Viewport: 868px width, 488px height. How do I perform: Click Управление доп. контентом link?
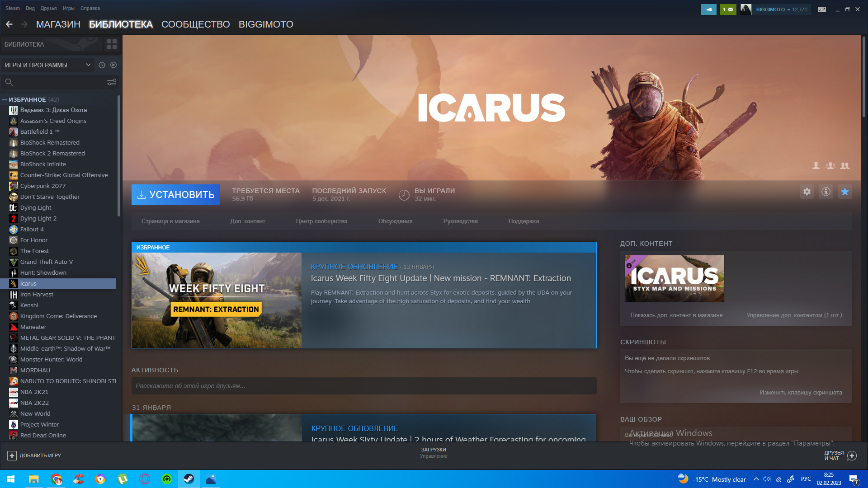click(794, 315)
